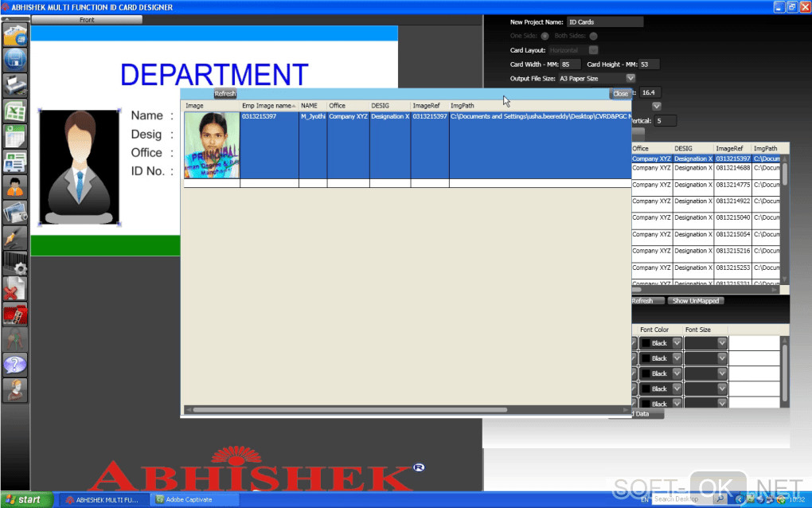Viewport: 812px width, 508px height.
Task: Click horizontal scrollbar at popup bottom
Action: click(x=350, y=409)
